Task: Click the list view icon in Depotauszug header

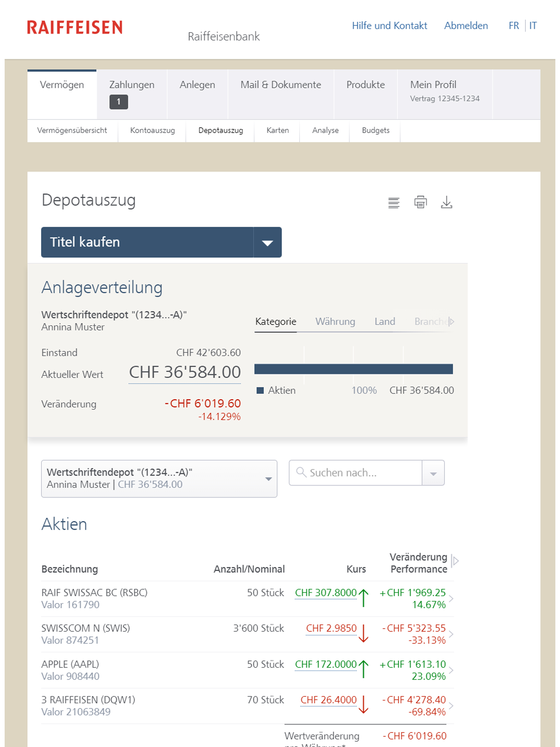Action: (393, 203)
